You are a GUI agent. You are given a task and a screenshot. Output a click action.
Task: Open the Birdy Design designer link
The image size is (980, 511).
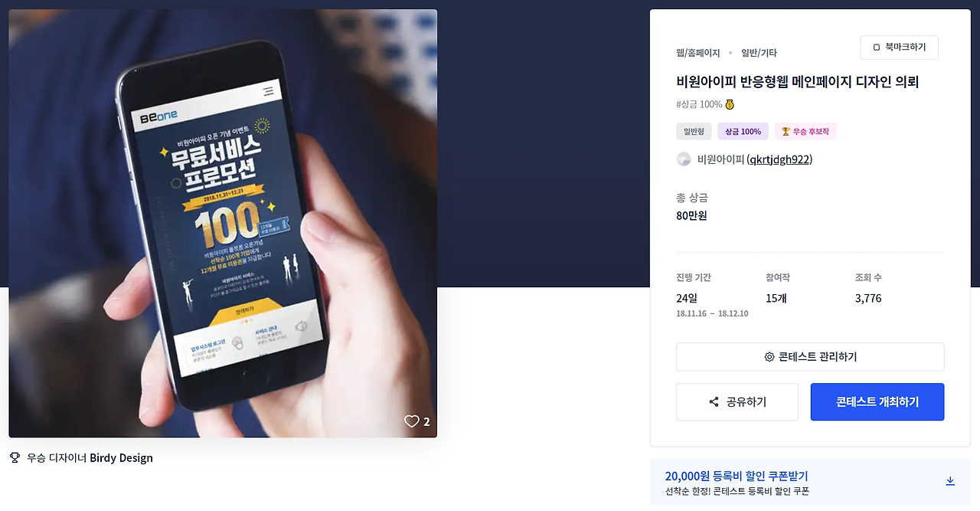(x=121, y=458)
